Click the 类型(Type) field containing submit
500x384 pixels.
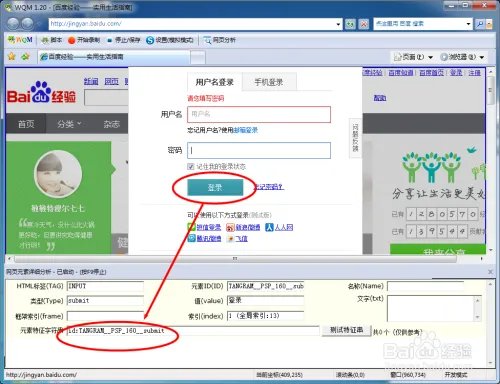click(x=105, y=301)
